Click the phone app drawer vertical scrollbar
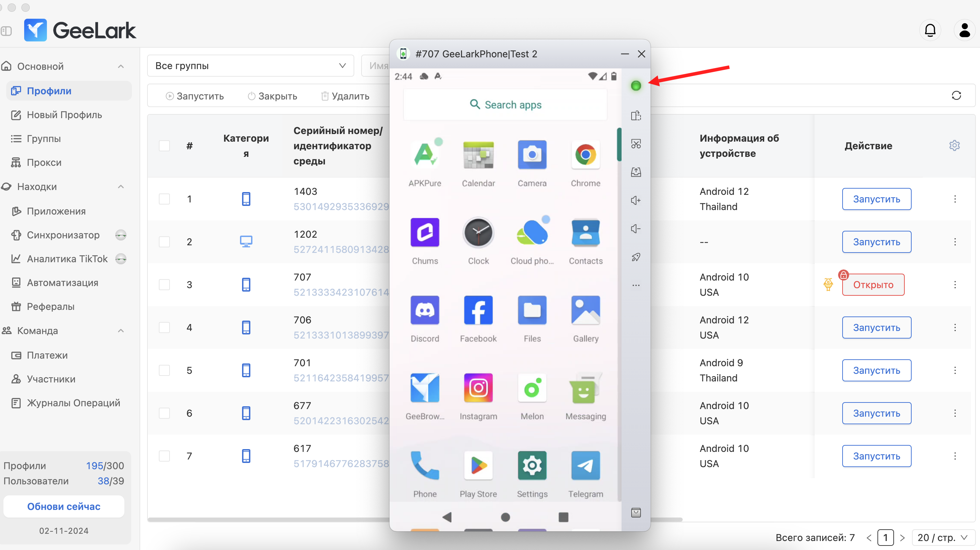The width and height of the screenshot is (980, 550). pos(619,145)
